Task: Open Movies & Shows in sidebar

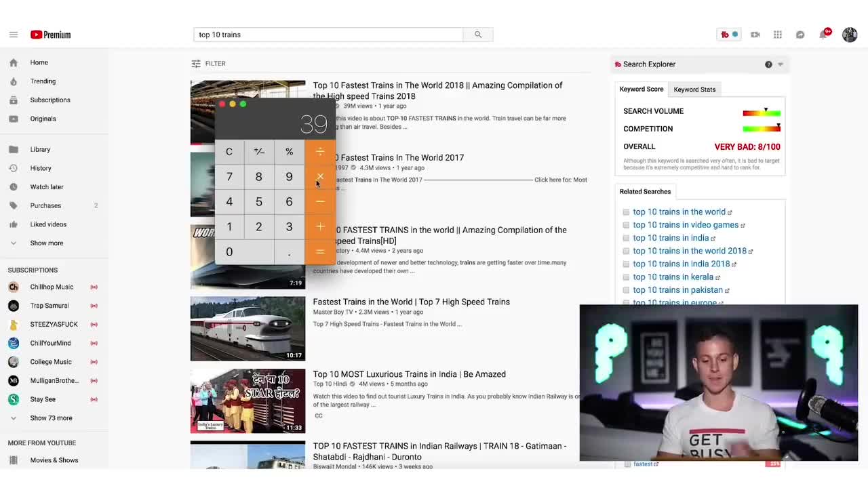Action: [54, 460]
